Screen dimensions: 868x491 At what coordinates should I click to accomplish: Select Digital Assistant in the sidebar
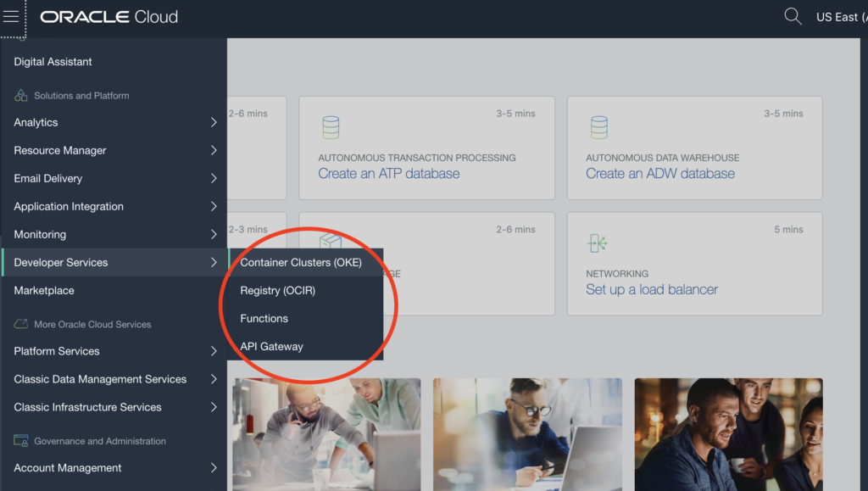point(53,62)
